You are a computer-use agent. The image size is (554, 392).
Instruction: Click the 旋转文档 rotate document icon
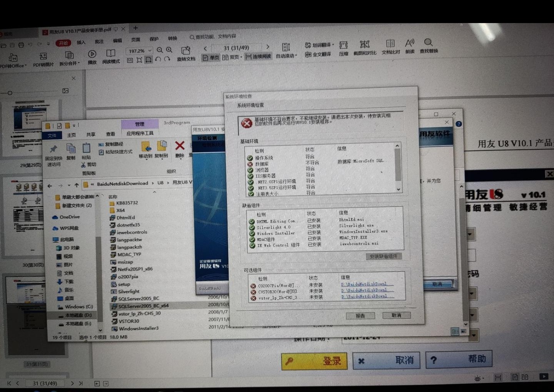click(186, 50)
